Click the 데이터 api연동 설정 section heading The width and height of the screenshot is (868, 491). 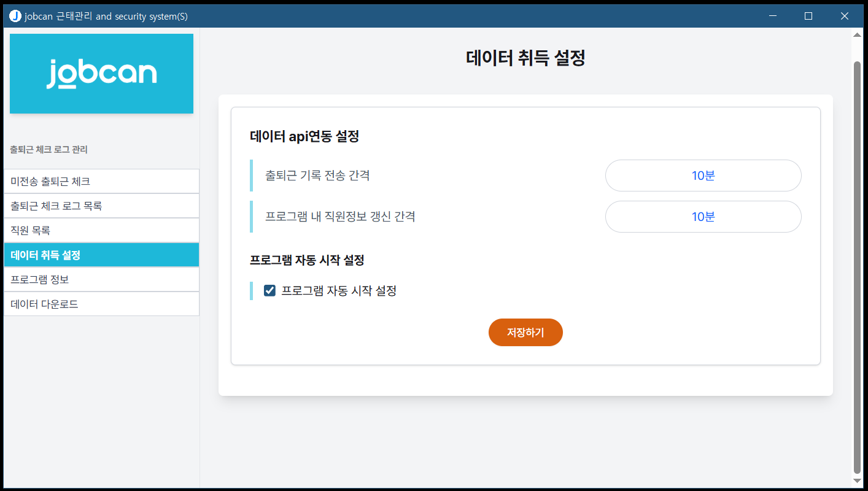(x=304, y=136)
